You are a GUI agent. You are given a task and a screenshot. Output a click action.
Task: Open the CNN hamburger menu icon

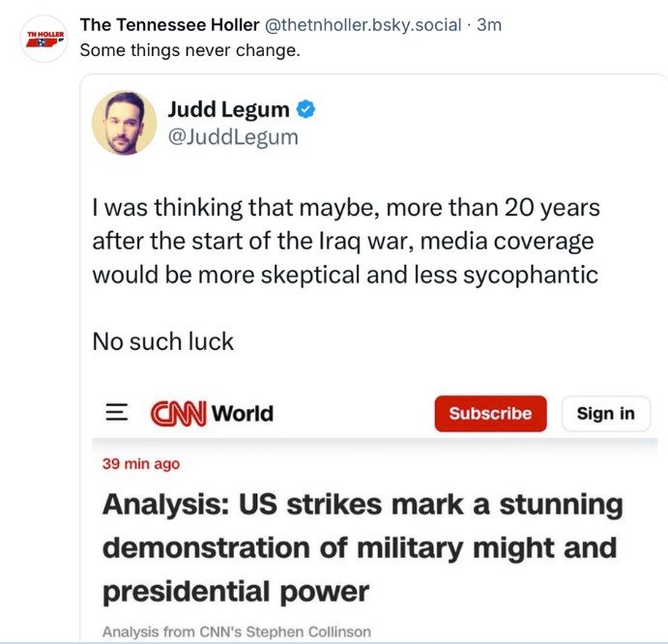point(116,413)
